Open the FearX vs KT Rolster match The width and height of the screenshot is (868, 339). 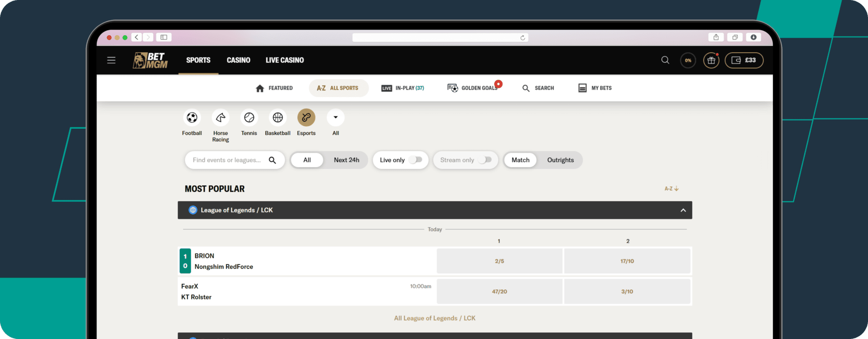coord(307,292)
